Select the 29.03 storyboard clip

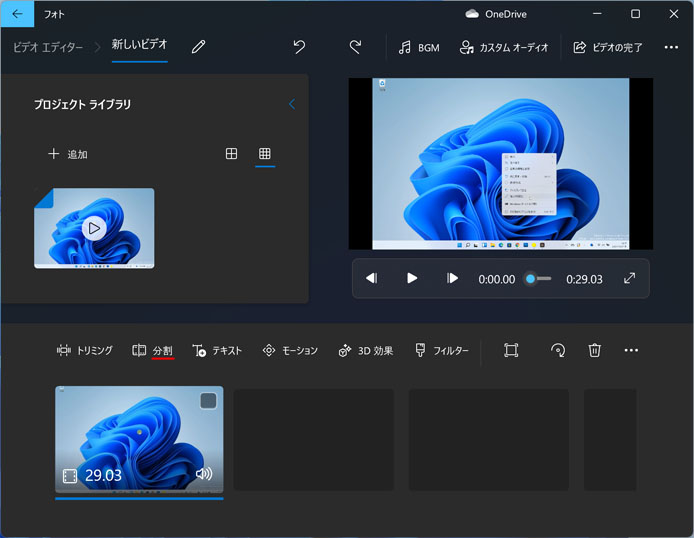coord(139,439)
